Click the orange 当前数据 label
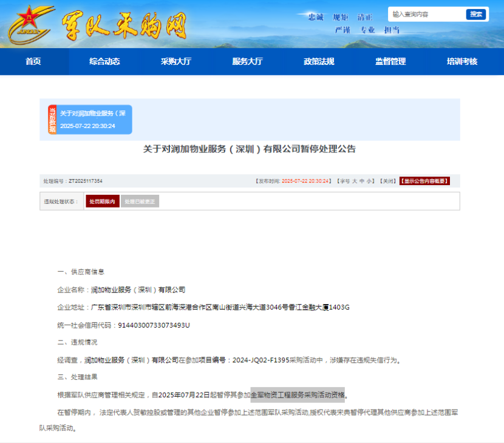Viewport: 504px width, 443px height. coord(52,120)
